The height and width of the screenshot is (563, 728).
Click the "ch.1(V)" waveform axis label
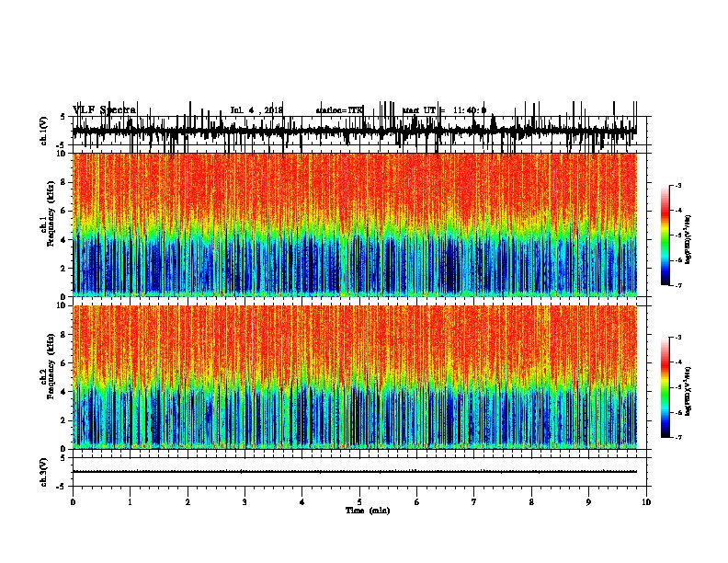tap(43, 131)
